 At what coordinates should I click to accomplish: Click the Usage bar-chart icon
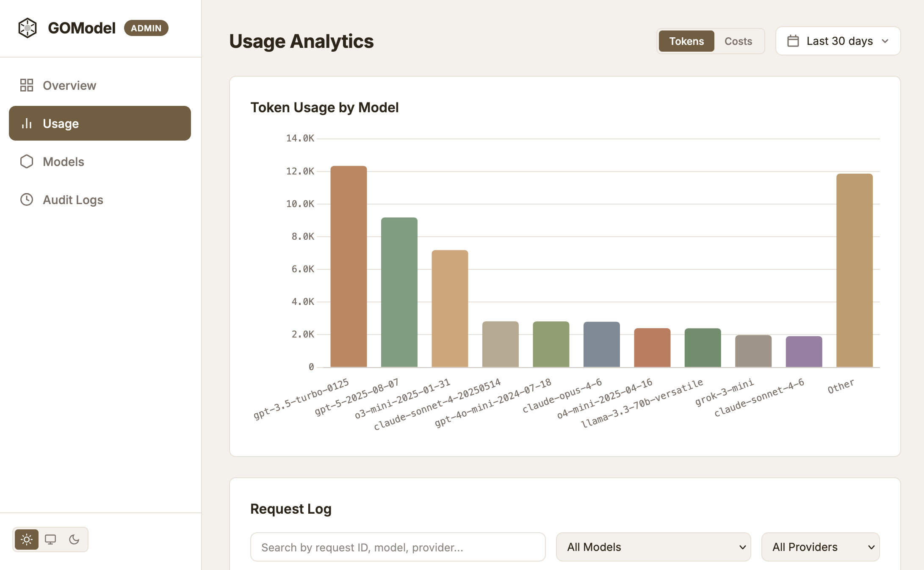click(27, 123)
